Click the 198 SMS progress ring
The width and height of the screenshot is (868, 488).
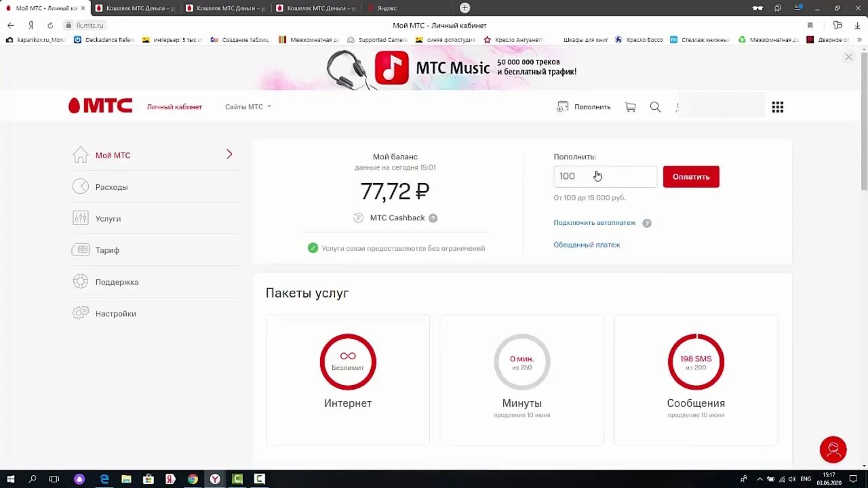pyautogui.click(x=696, y=361)
